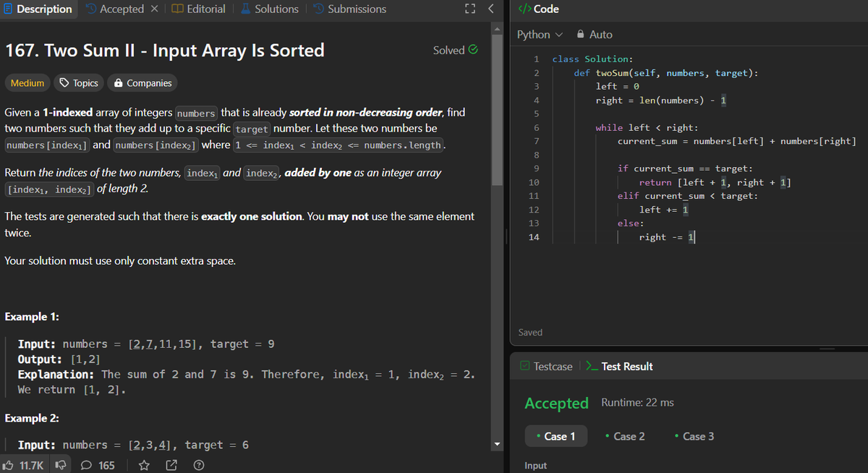
Task: Click the fullscreen icon on the Description panel
Action: point(469,9)
